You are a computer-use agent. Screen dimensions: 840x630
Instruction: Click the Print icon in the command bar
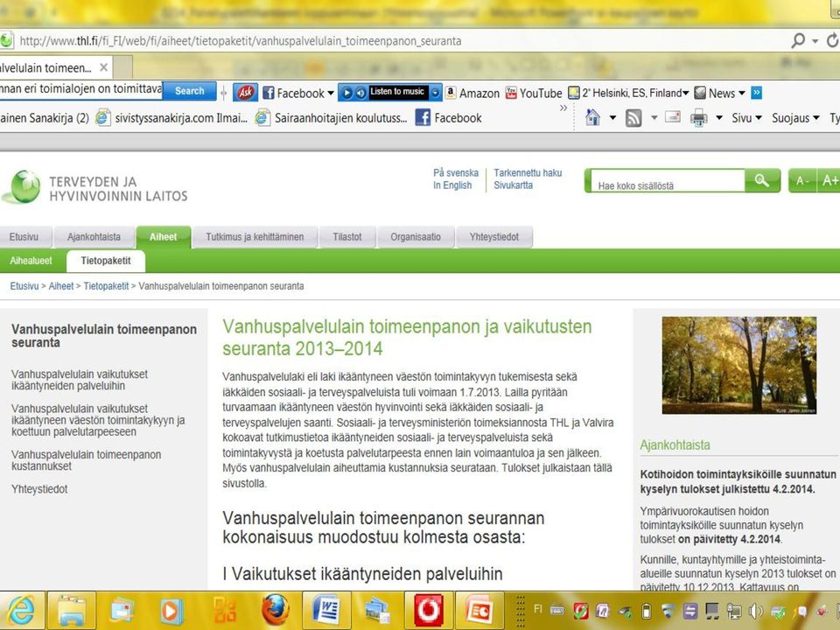pos(698,118)
